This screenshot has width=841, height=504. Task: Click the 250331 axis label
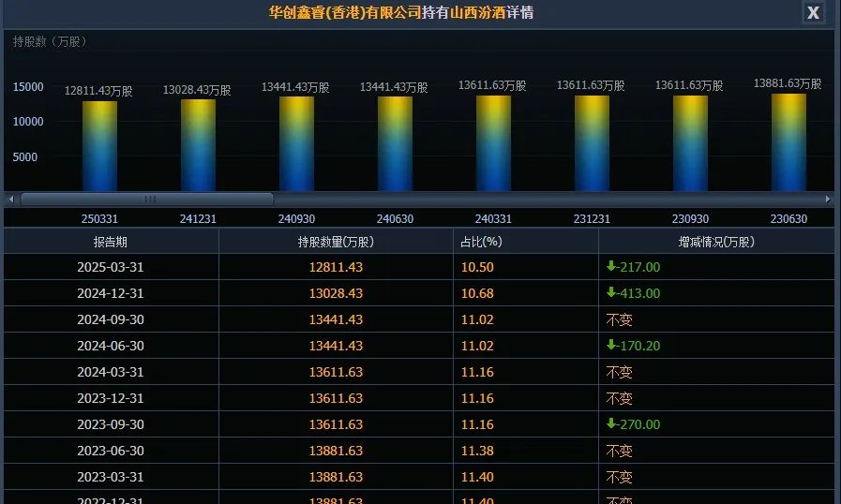(x=99, y=219)
